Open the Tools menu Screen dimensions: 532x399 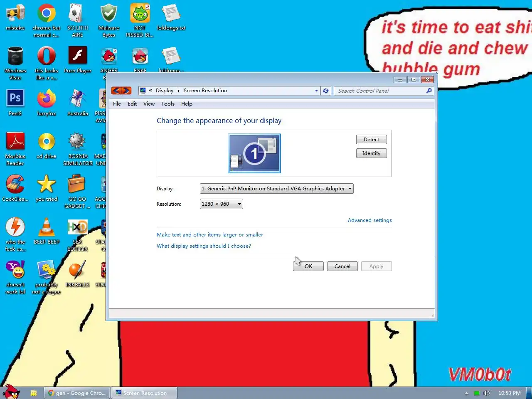[x=168, y=104]
